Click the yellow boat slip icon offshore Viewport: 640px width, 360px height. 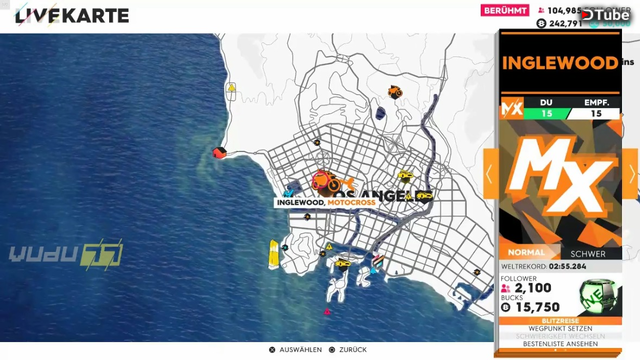click(273, 254)
